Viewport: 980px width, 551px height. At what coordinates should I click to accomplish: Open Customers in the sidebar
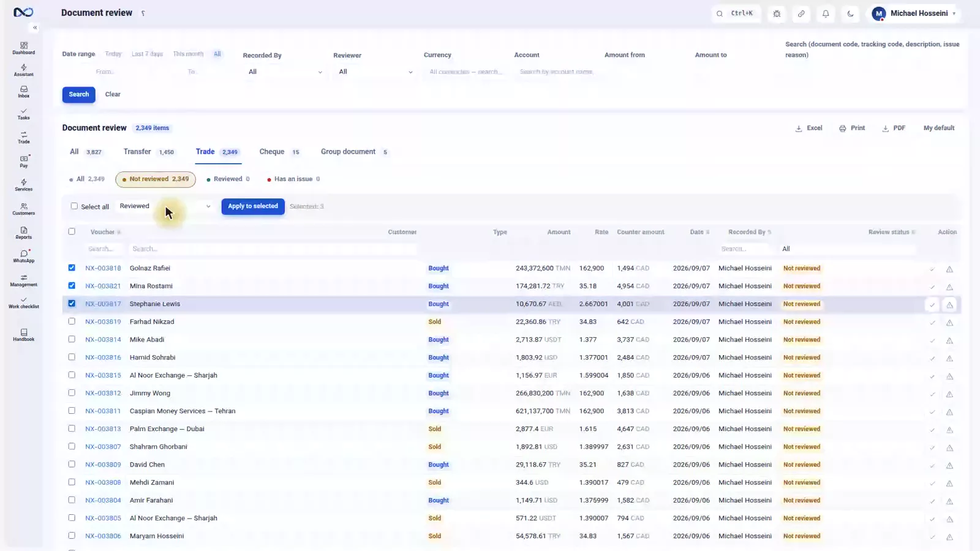(x=23, y=209)
